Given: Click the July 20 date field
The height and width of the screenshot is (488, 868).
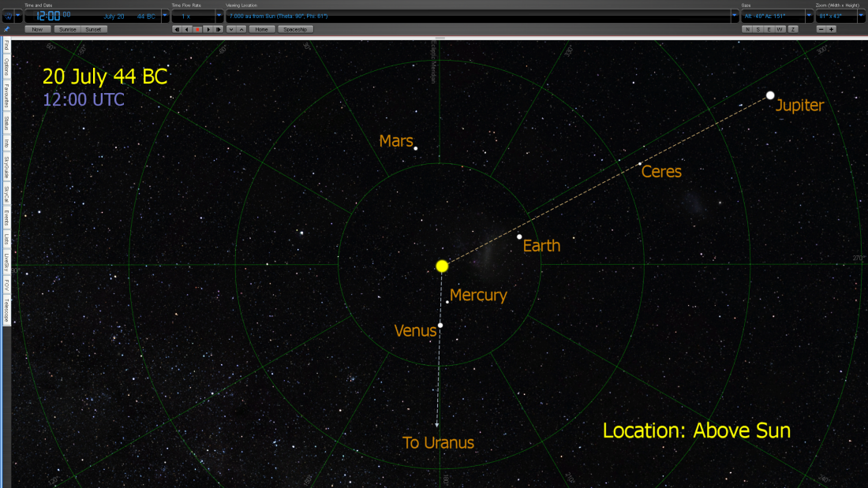Looking at the screenshot, I should (x=114, y=17).
